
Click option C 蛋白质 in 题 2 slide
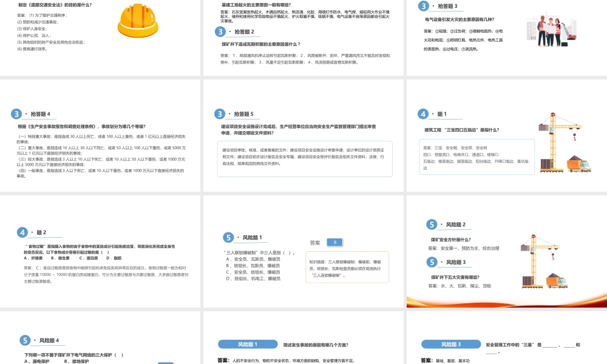coord(89,258)
